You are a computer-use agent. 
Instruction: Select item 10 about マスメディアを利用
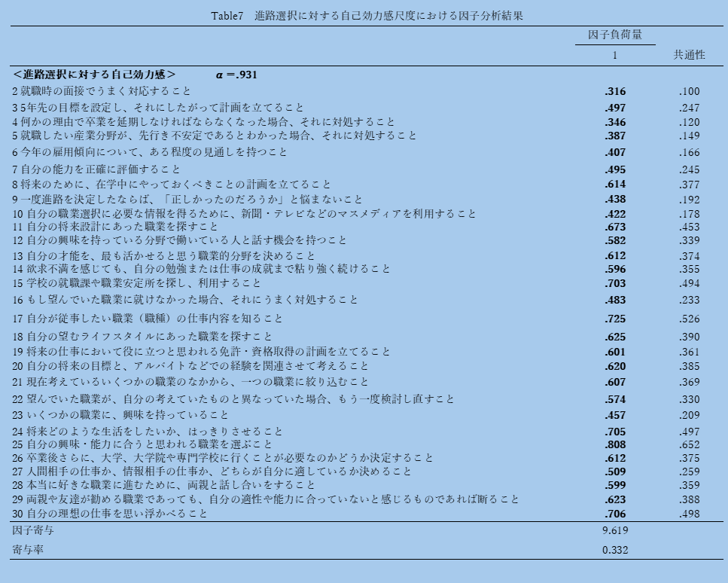pos(244,214)
